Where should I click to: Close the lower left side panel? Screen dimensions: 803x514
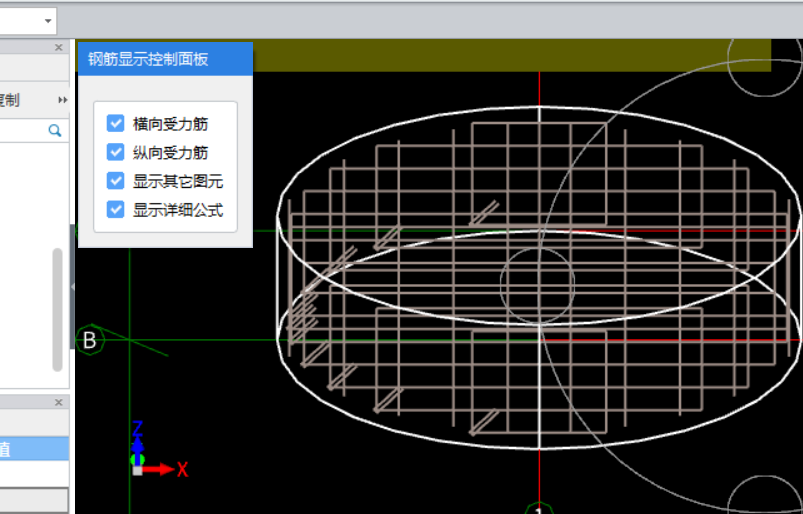59,402
